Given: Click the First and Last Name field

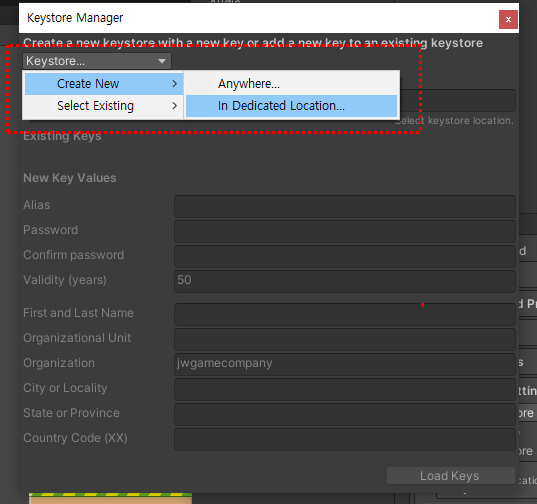Looking at the screenshot, I should 345,314.
